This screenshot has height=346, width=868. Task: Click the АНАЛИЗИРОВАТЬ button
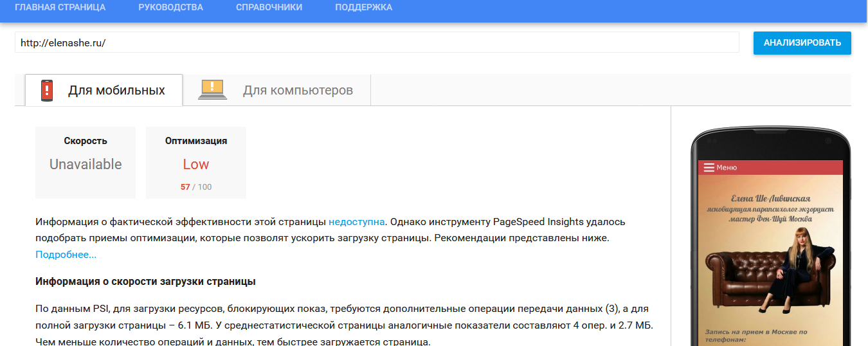point(802,43)
